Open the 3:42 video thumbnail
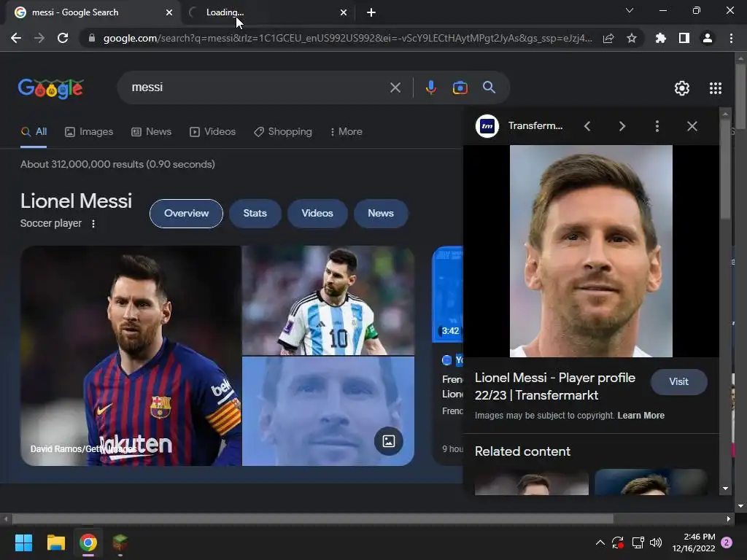The image size is (747, 560). point(447,294)
